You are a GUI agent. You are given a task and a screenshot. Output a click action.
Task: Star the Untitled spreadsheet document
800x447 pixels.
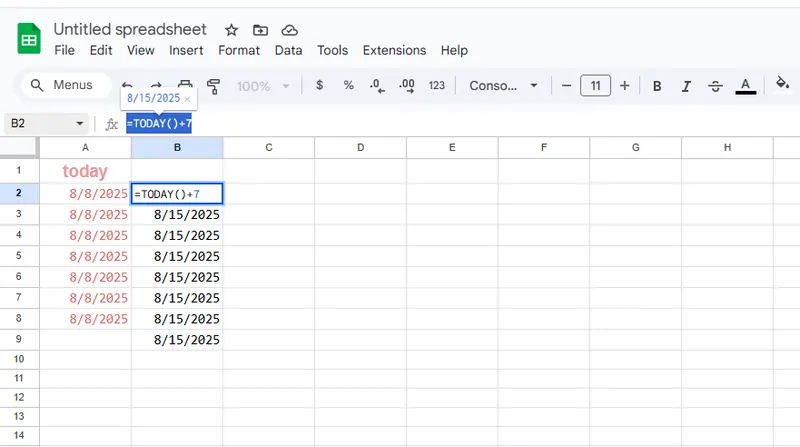tap(231, 30)
